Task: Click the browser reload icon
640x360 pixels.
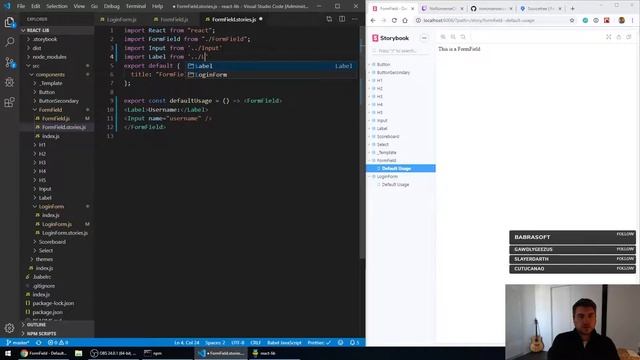Action: (x=394, y=20)
